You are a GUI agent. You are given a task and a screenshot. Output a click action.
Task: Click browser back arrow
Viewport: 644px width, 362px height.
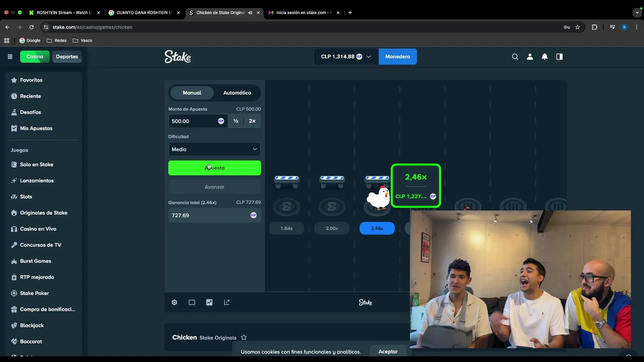coord(7,27)
